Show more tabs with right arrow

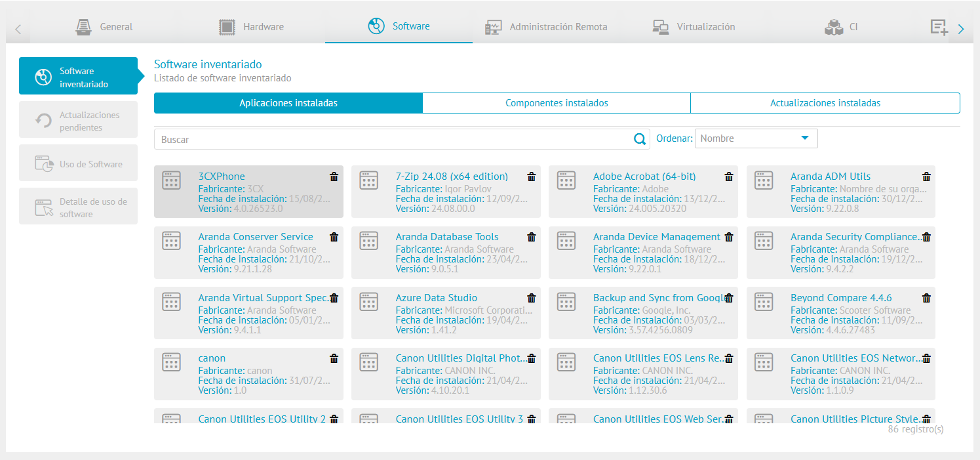(x=961, y=29)
